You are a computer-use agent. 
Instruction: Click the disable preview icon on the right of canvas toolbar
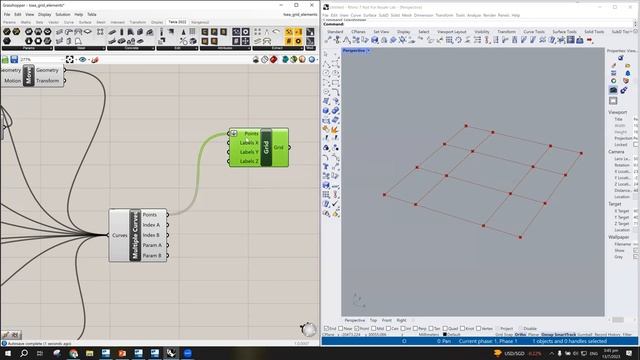coord(256,60)
